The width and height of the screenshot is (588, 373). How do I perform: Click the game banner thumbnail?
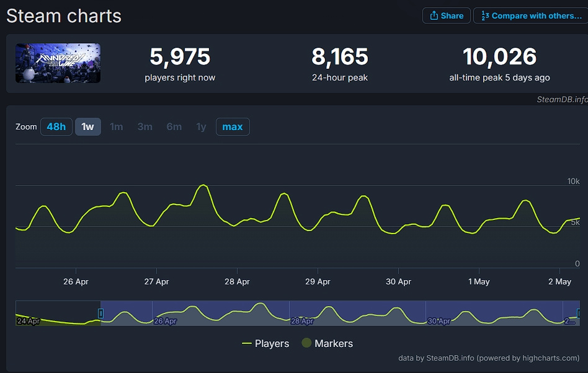pos(58,63)
